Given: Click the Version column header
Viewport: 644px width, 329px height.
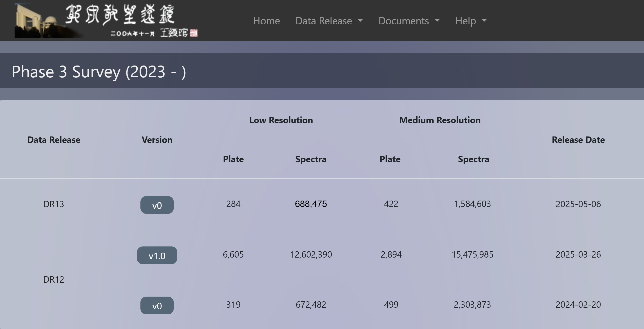Looking at the screenshot, I should click(157, 140).
